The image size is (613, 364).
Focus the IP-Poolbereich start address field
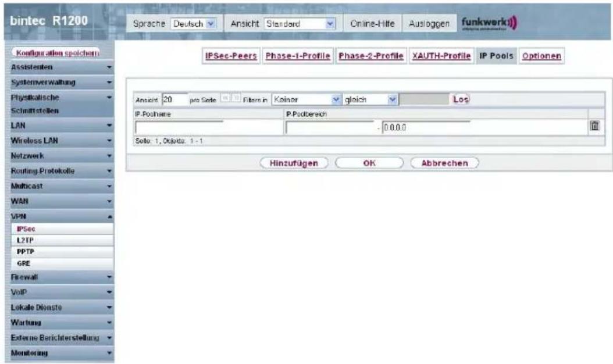(330, 127)
